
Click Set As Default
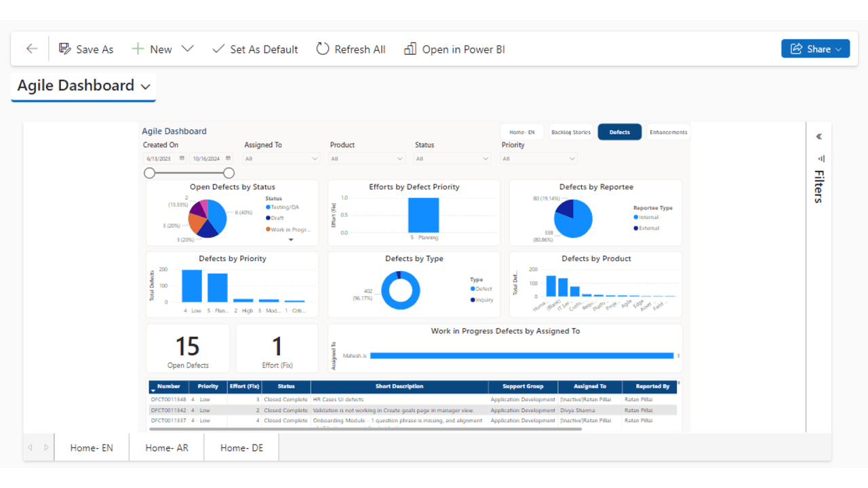click(x=255, y=49)
